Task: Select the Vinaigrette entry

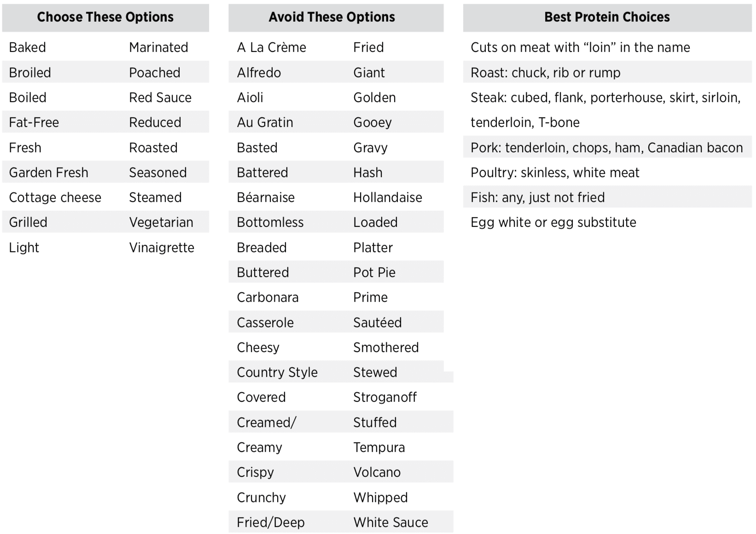Action: click(x=162, y=248)
